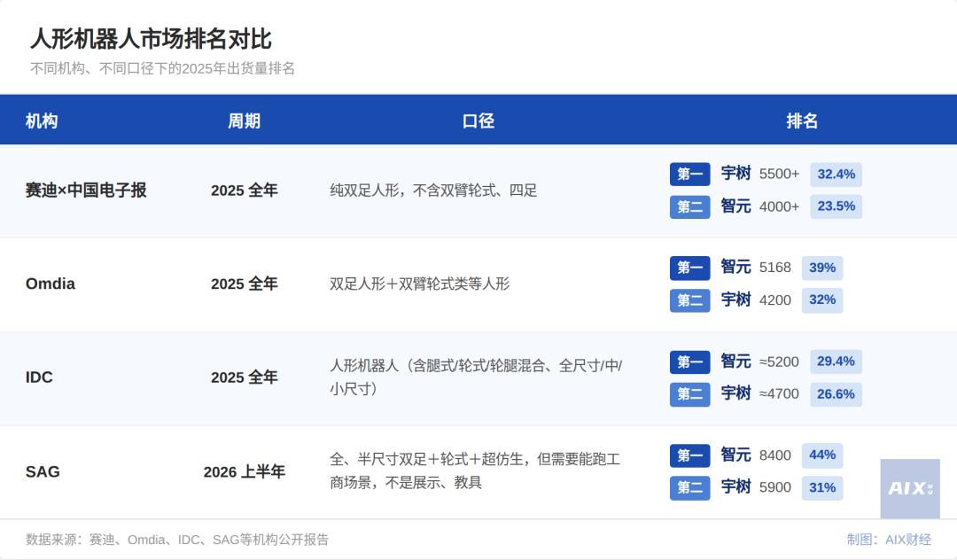Click 宇树 ranked second in SAG row
The width and height of the screenshot is (957, 560).
tap(735, 486)
